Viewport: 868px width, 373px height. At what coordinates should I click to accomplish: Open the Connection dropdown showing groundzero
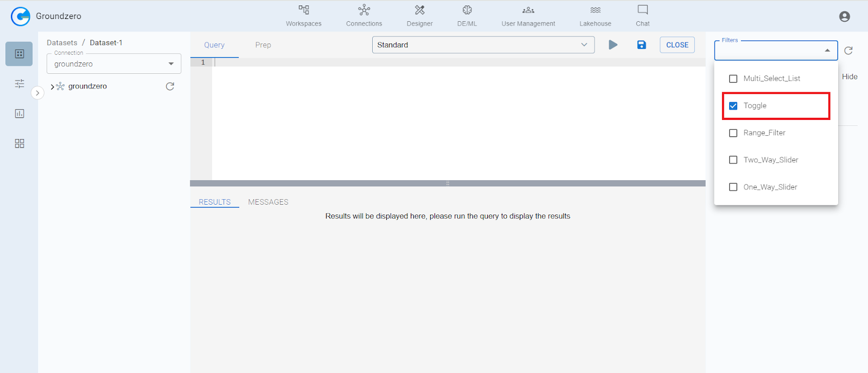[114, 64]
